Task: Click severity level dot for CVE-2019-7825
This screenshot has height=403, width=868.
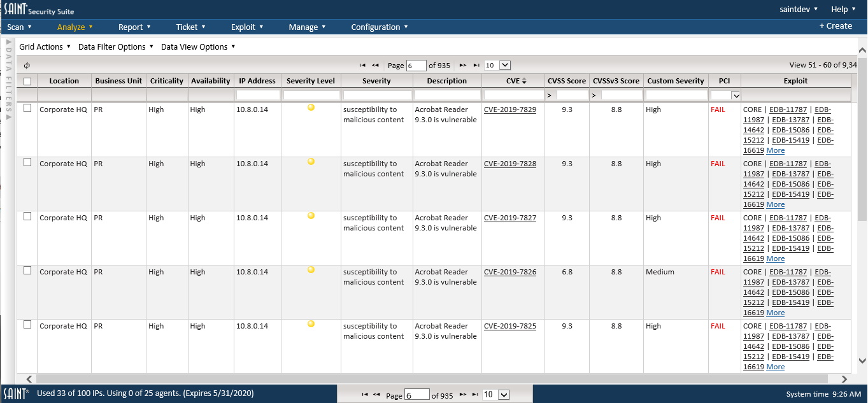Action: 311,324
